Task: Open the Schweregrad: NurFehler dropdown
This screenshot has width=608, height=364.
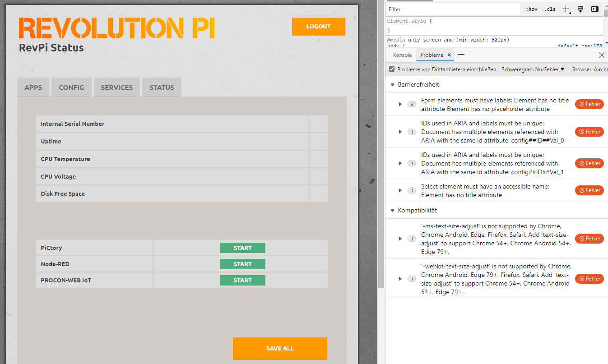Action: pyautogui.click(x=533, y=69)
